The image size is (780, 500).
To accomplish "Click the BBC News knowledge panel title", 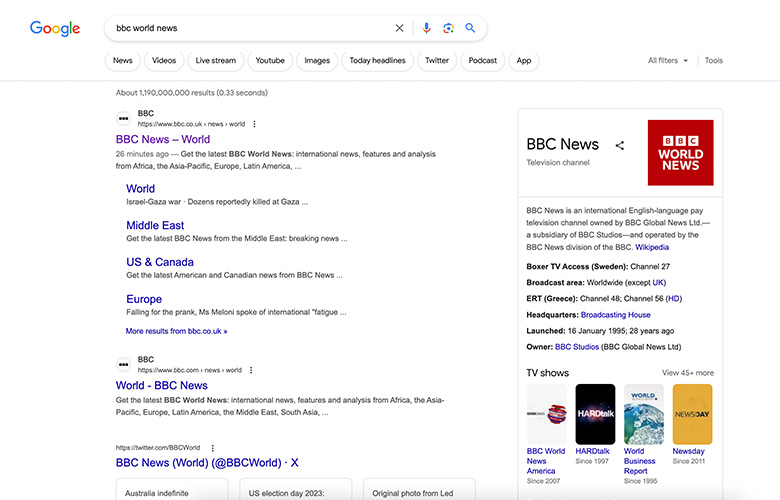I will click(562, 144).
